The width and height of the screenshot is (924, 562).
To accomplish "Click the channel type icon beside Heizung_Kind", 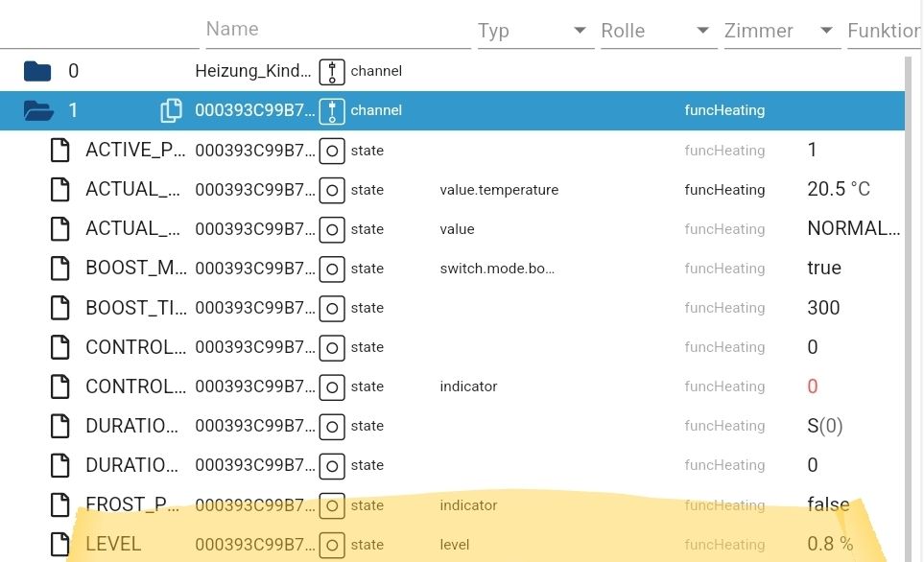I will pos(330,70).
